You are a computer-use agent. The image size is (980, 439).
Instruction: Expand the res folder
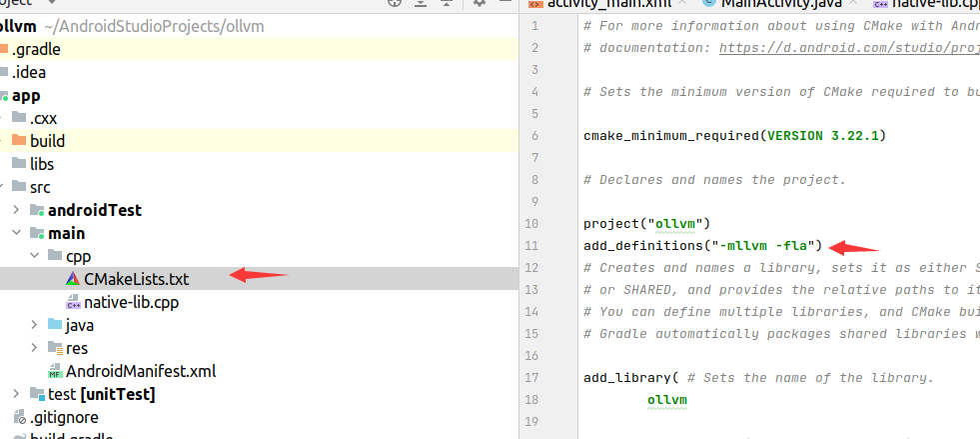coord(35,348)
